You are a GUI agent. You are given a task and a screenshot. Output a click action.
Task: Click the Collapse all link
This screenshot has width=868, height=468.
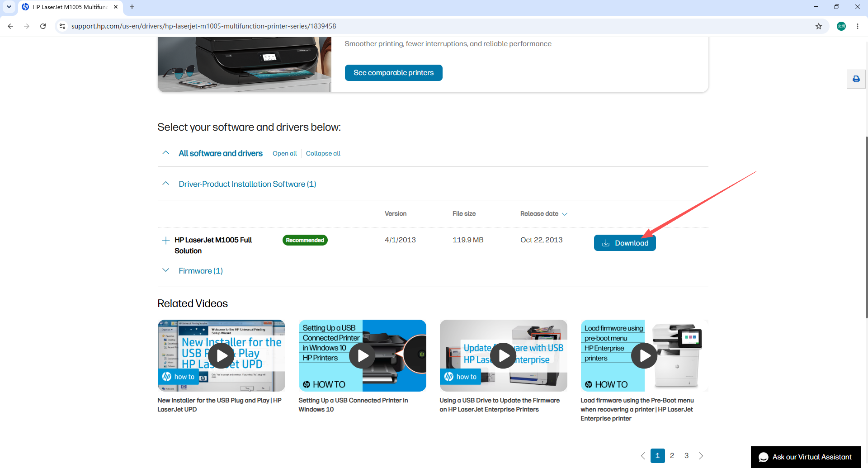click(x=323, y=153)
